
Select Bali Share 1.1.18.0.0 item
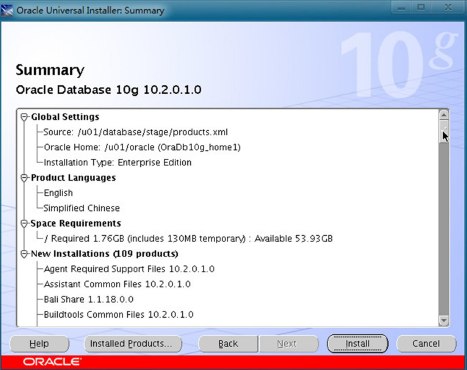click(89, 299)
